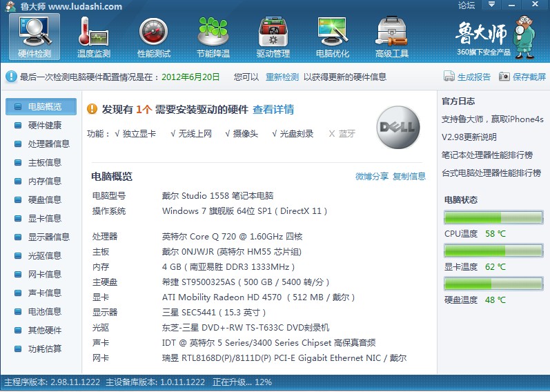The height and width of the screenshot is (392, 550).
Task: Click 正在升级... 12% upgrade status
Action: click(242, 382)
